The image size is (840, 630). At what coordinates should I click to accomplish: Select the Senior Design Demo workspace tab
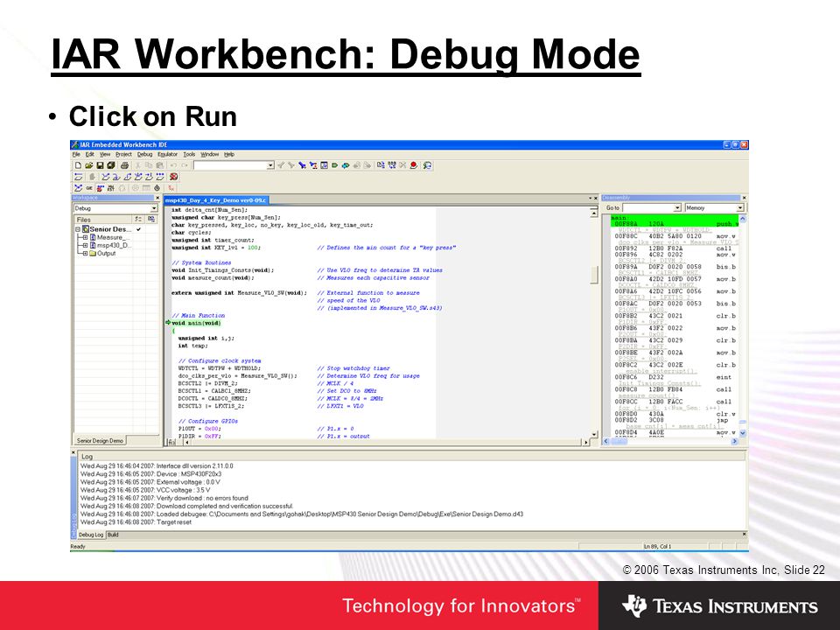100,440
